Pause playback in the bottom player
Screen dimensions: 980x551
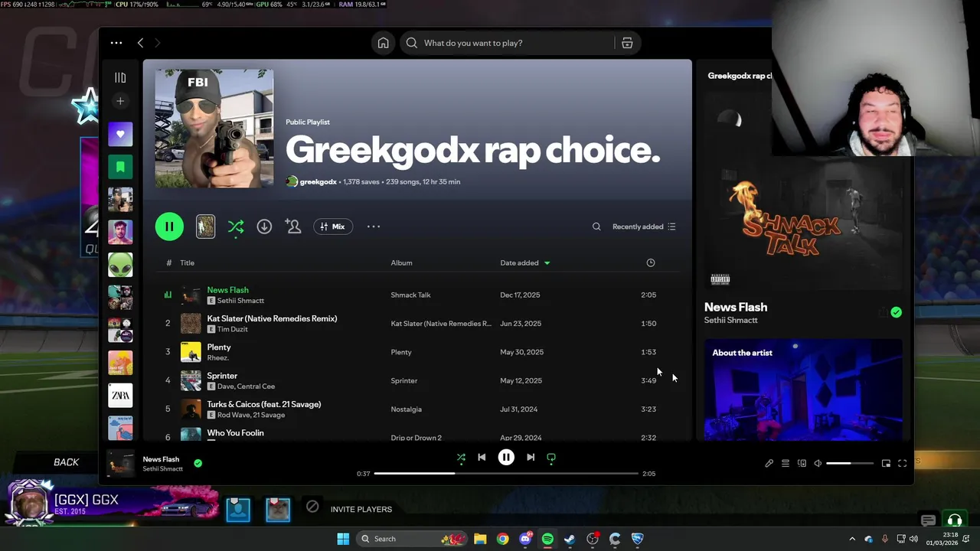tap(506, 458)
